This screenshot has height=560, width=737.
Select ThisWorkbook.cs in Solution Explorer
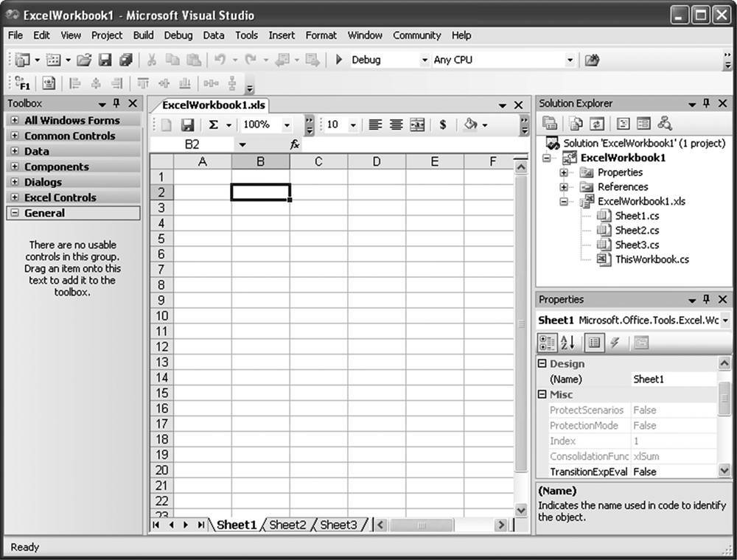point(652,259)
